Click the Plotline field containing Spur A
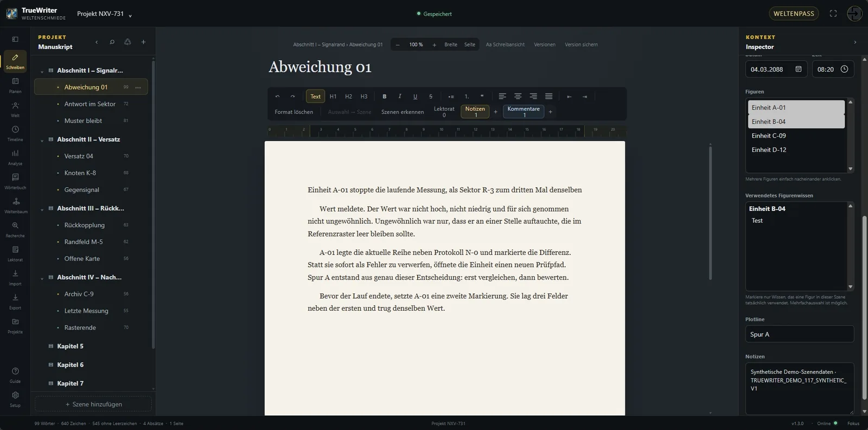This screenshot has width=868, height=430. [800, 334]
